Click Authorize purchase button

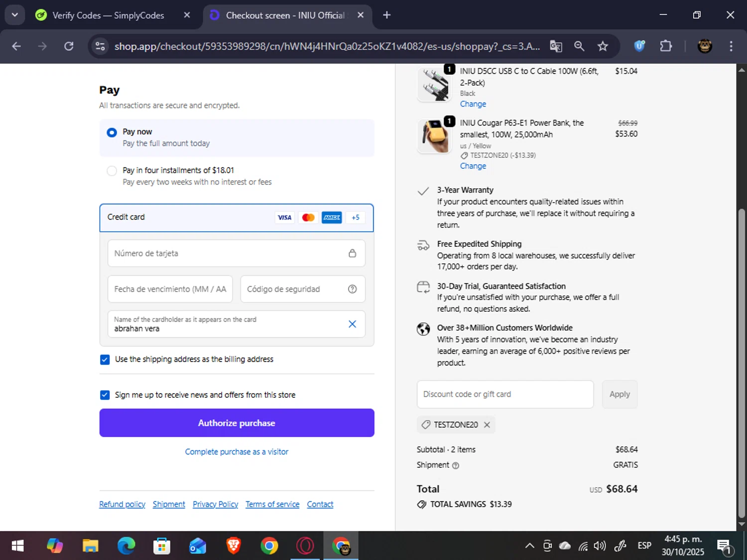pyautogui.click(x=237, y=423)
